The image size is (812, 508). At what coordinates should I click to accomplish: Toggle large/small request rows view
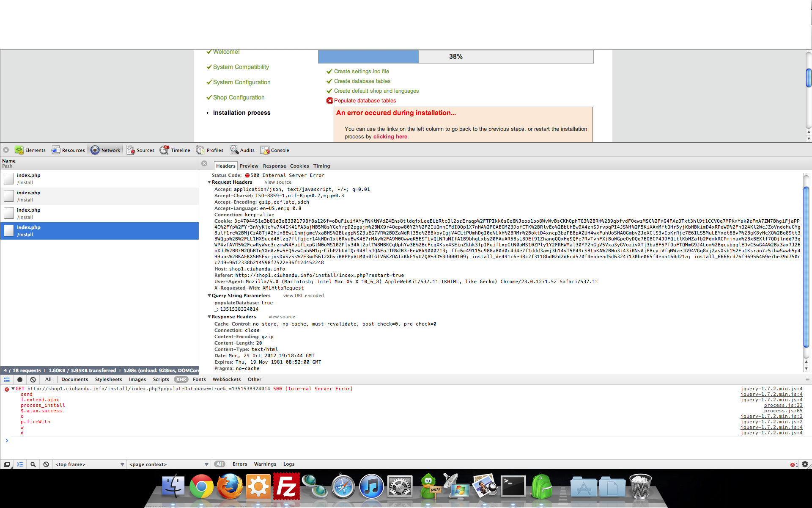(x=7, y=379)
